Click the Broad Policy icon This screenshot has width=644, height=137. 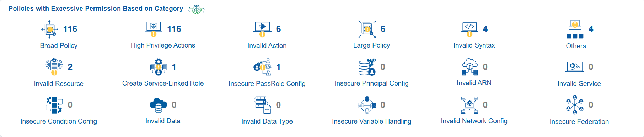click(x=49, y=29)
